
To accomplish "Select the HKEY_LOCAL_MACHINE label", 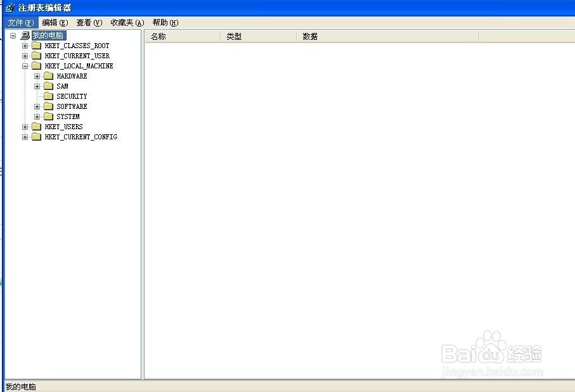I will tap(79, 66).
